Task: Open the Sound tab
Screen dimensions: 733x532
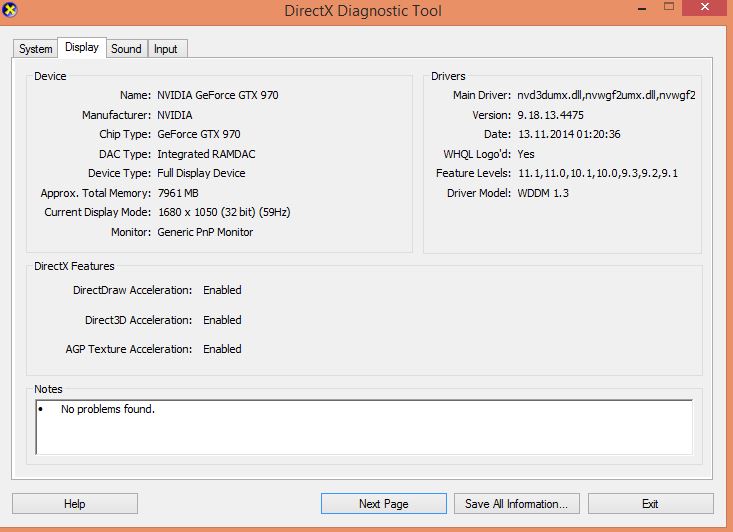Action: pyautogui.click(x=126, y=49)
